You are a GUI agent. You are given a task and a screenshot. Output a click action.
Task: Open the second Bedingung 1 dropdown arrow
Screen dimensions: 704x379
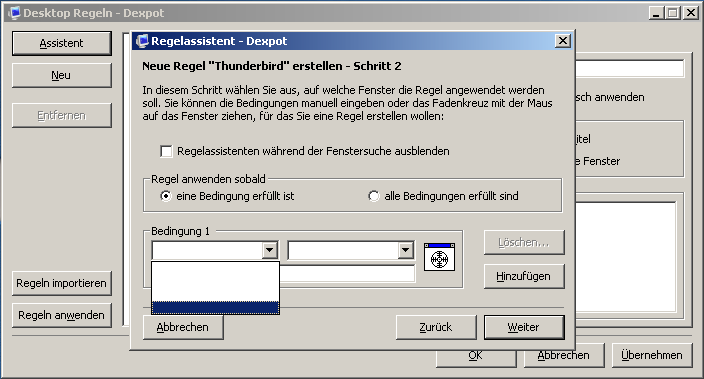click(405, 250)
